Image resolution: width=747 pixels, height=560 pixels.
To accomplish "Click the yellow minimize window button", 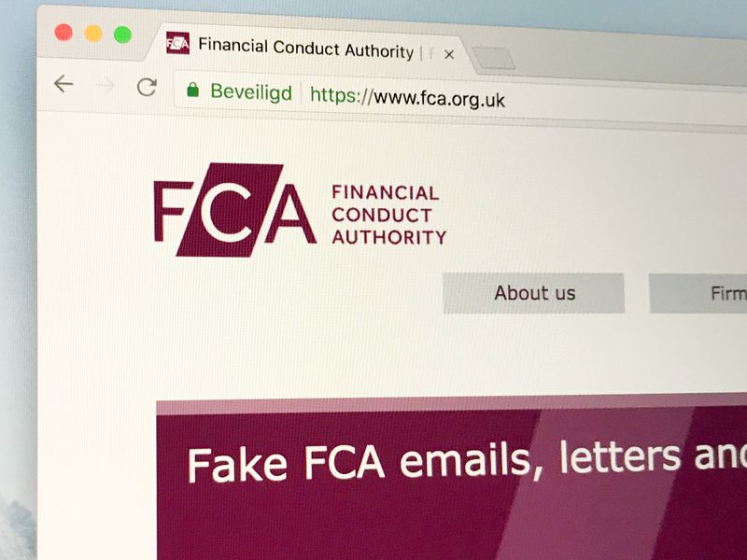I will [x=93, y=34].
